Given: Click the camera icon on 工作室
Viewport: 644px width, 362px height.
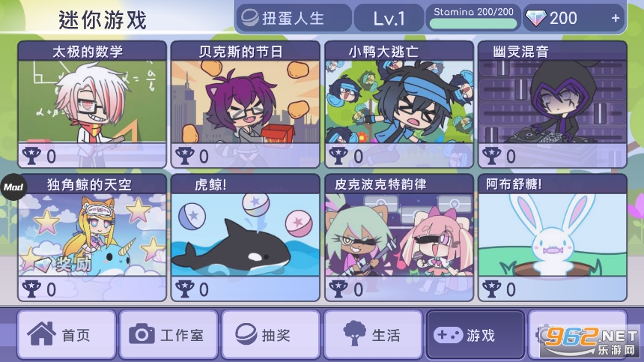Looking at the screenshot, I should coord(142,334).
